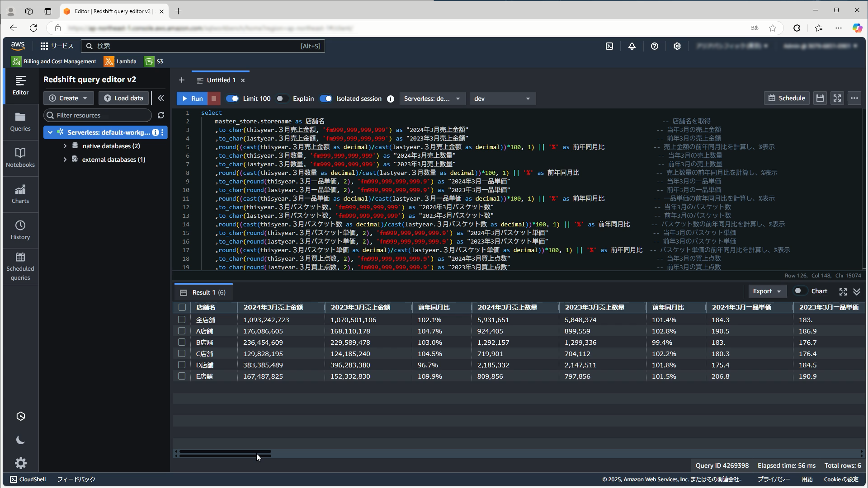The height and width of the screenshot is (488, 868).
Task: Check the 全店舗 row checkbox
Action: pyautogui.click(x=182, y=319)
